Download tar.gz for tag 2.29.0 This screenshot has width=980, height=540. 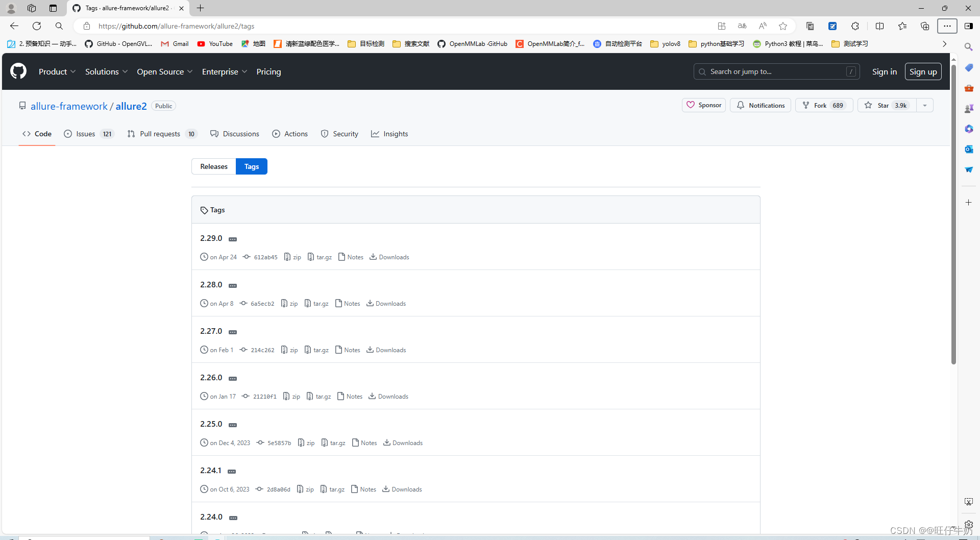click(320, 257)
